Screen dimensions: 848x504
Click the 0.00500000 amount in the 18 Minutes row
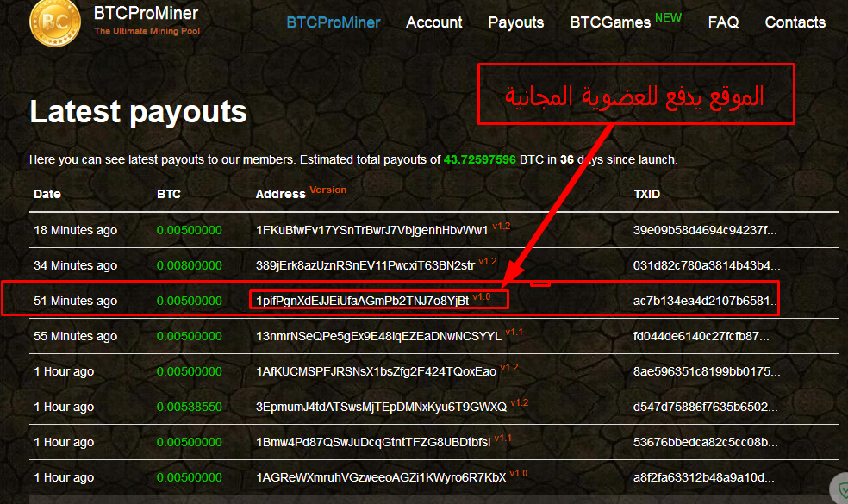click(190, 230)
